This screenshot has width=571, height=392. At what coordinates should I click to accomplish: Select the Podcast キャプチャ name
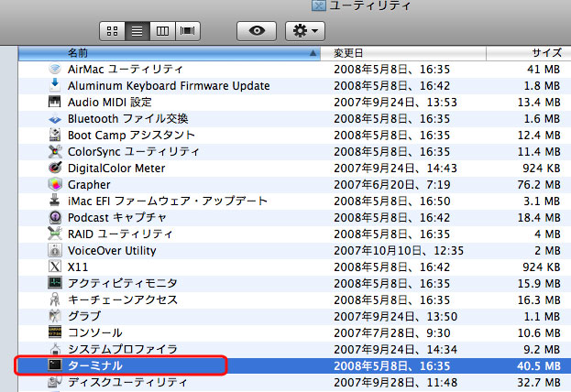[117, 217]
